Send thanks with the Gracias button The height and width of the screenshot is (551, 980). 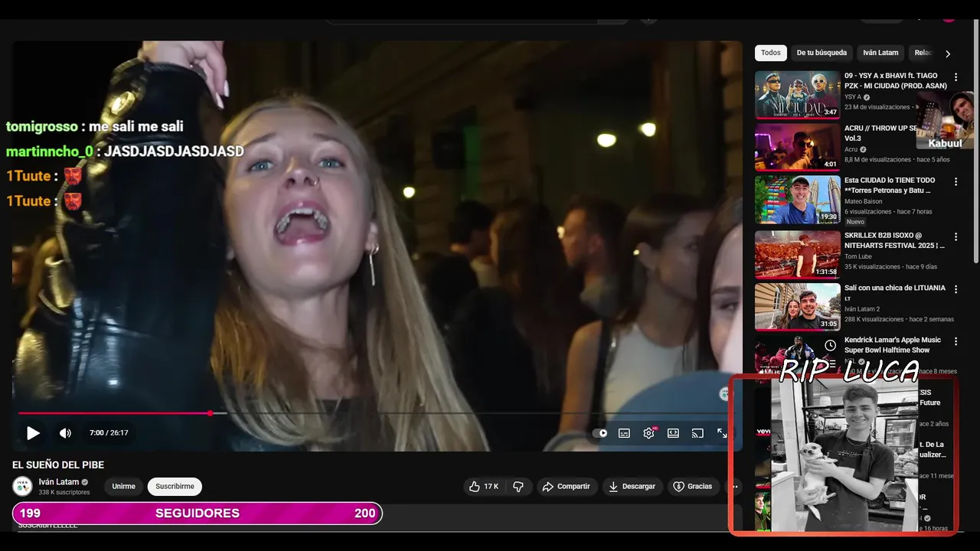pyautogui.click(x=692, y=487)
